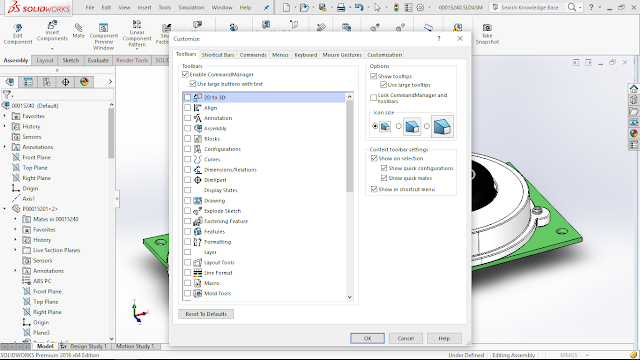Open the Evaluate CommandManager tab
Viewport: 640px width, 360px height.
pos(98,60)
